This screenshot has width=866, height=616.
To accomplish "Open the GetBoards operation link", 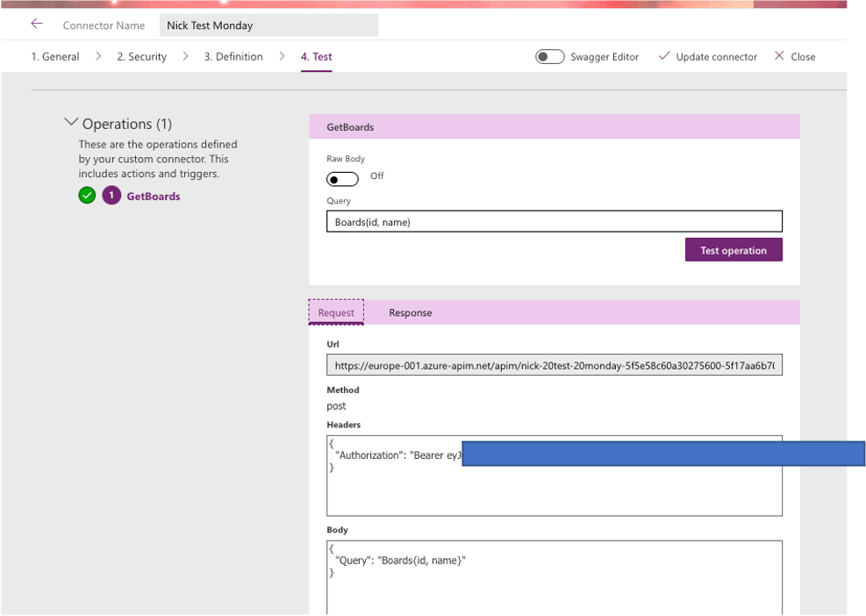I will click(154, 197).
